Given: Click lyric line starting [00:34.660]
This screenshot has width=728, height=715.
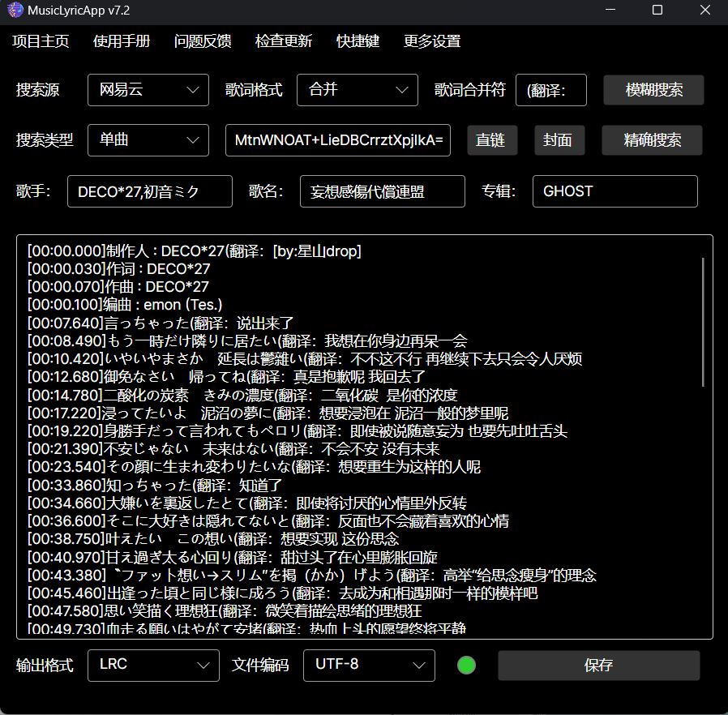Looking at the screenshot, I should pyautogui.click(x=247, y=503).
